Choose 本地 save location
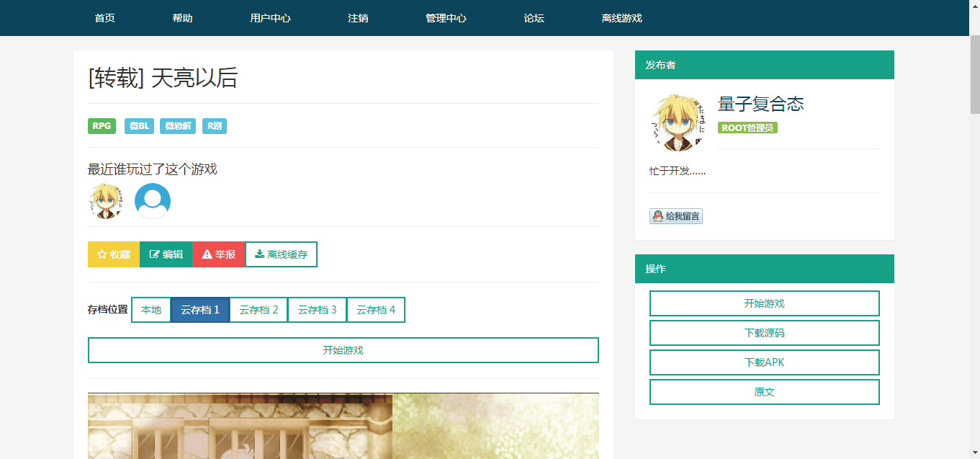980x459 pixels. point(151,310)
